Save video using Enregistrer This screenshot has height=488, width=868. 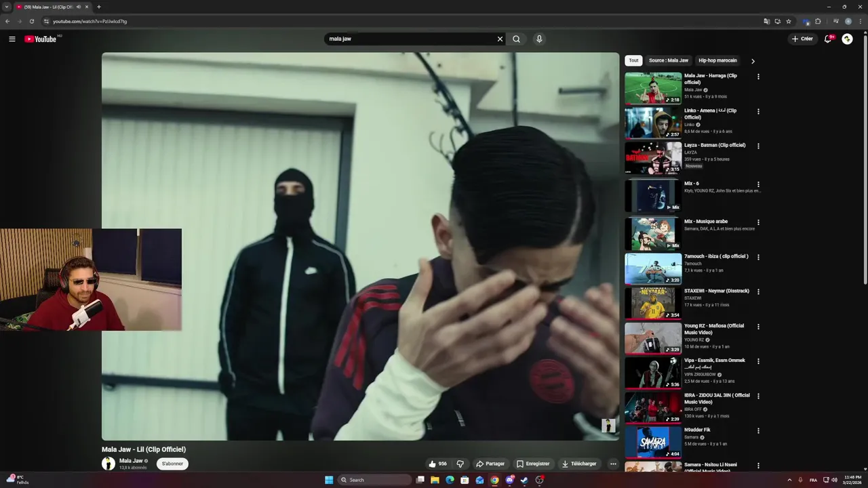533,464
